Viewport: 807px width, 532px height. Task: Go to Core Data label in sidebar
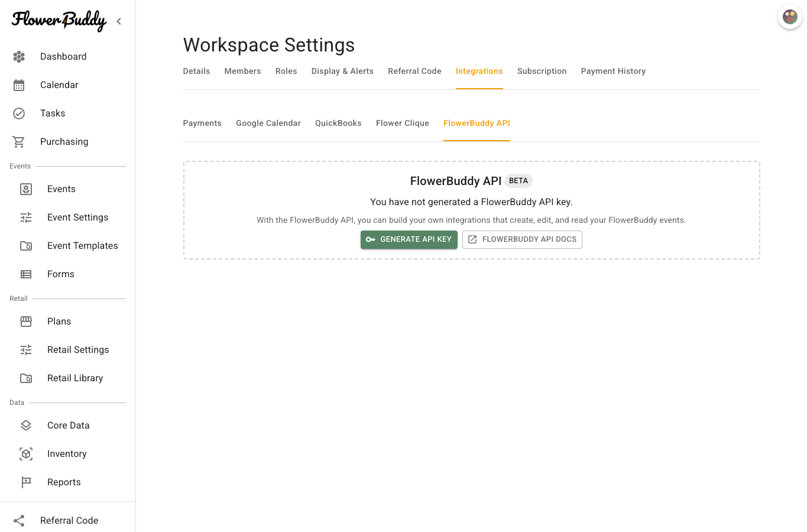coord(69,426)
